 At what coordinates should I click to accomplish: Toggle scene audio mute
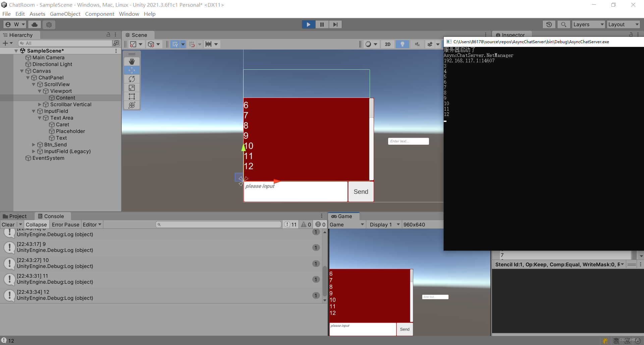(417, 44)
